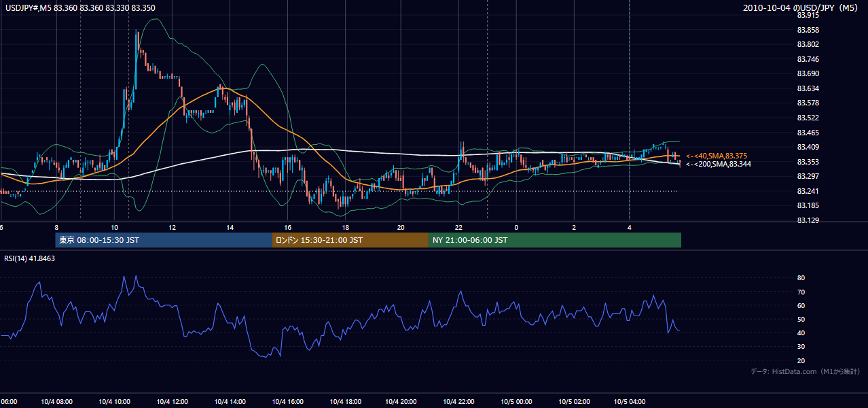Click the 10/5 02:00 time axis label
Screen dimensions: 868x408
pos(574,401)
